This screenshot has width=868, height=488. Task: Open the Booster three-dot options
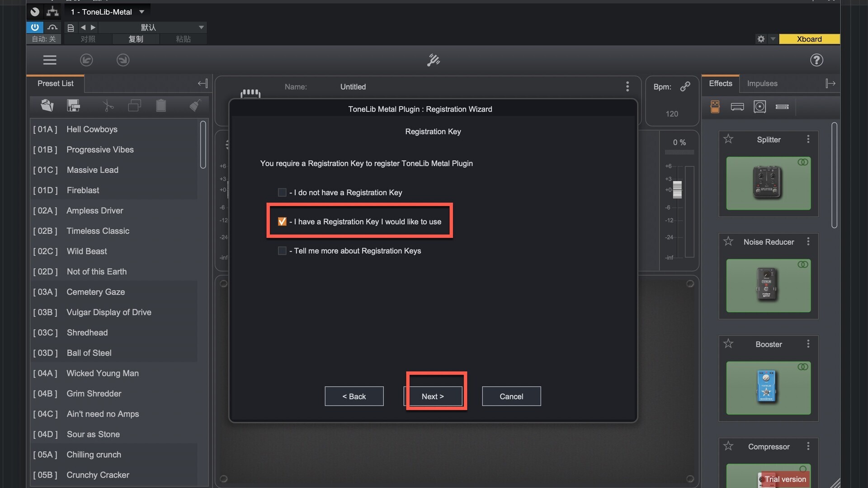(808, 344)
